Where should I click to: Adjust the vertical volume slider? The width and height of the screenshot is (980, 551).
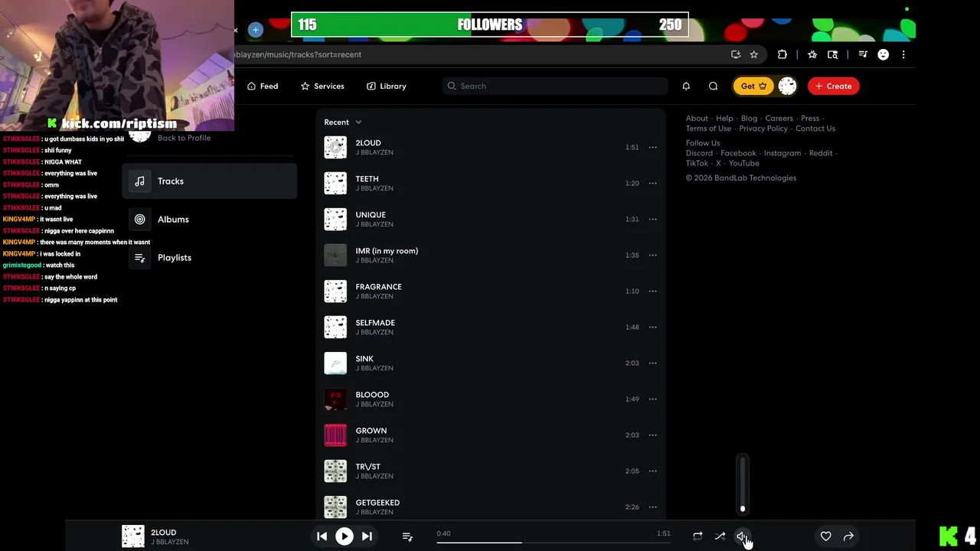(743, 485)
